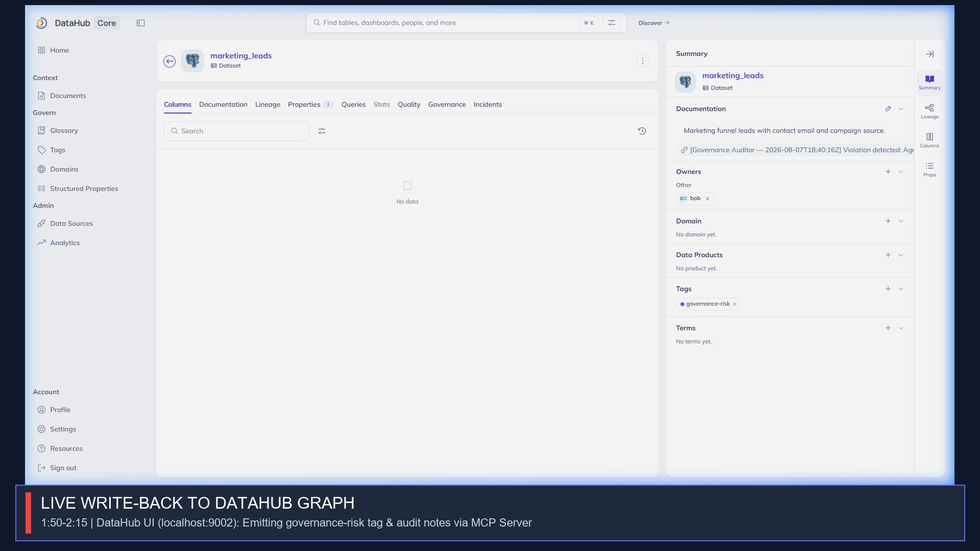Open the three-dot menu for marketing_leads

click(643, 61)
